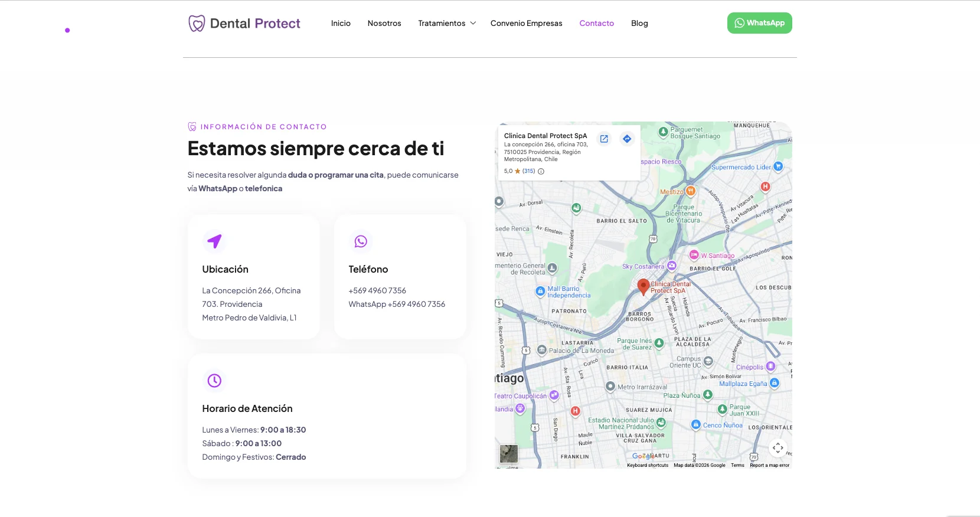980x517 pixels.
Task: Click the red Clinica Dental Protect pin
Action: pyautogui.click(x=643, y=287)
